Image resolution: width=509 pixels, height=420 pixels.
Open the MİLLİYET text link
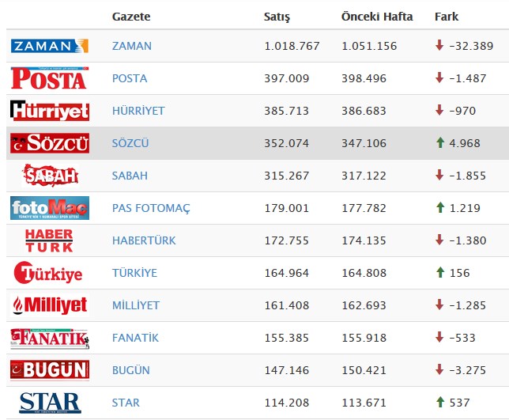point(135,305)
